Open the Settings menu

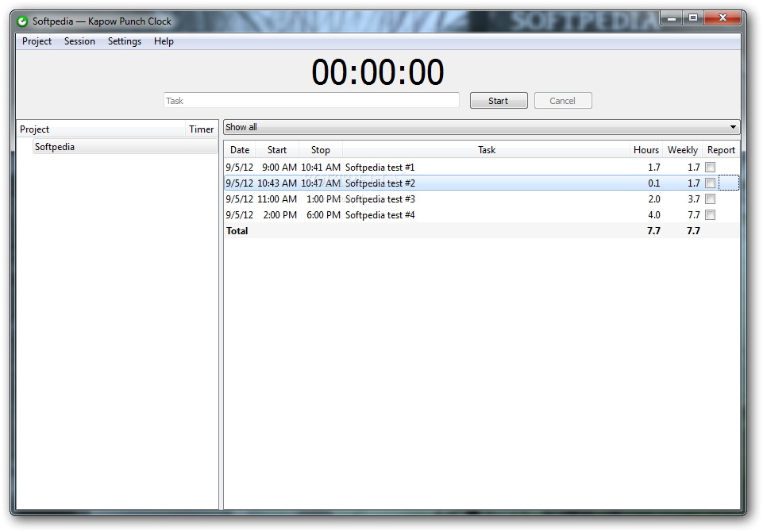(124, 41)
